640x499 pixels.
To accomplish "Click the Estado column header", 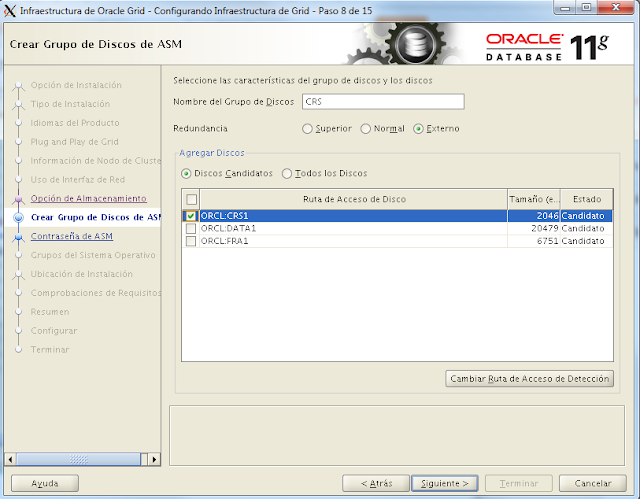I will [587, 199].
